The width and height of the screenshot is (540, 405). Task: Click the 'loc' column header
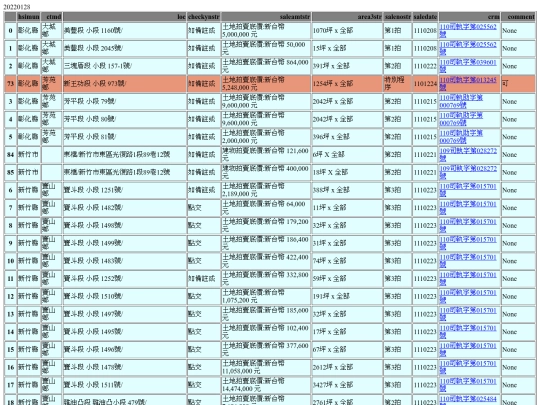(125, 17)
